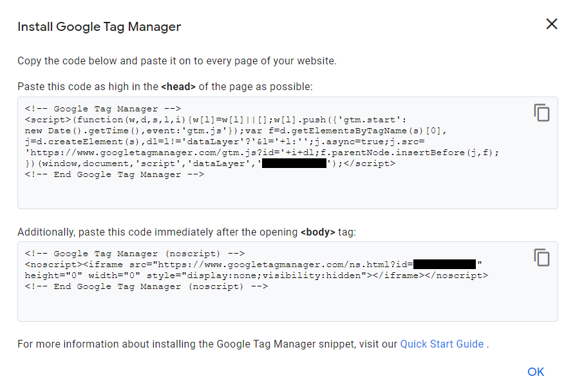Click the 'Copy the code below' instruction text

[177, 61]
